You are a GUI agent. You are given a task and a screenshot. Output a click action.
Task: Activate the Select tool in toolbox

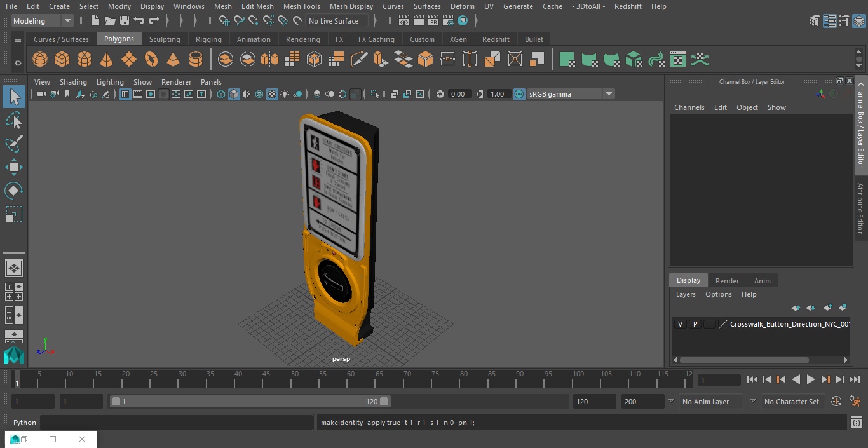click(14, 97)
